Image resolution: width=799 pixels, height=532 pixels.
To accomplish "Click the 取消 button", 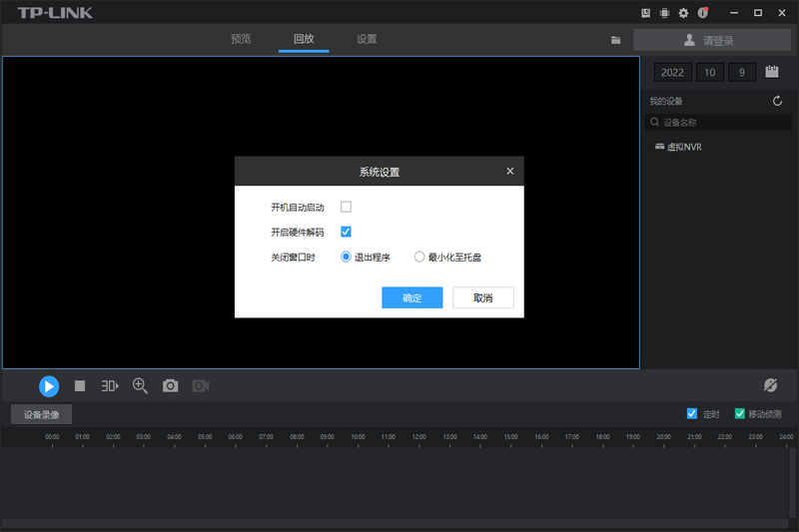I will pos(483,297).
